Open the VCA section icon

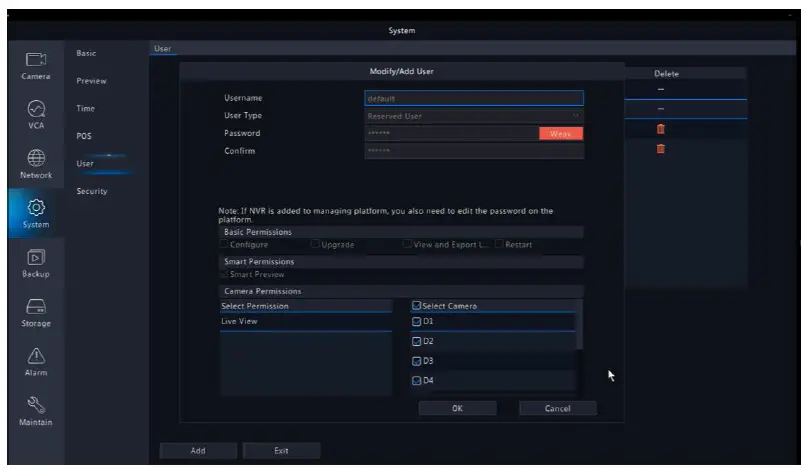tap(36, 109)
